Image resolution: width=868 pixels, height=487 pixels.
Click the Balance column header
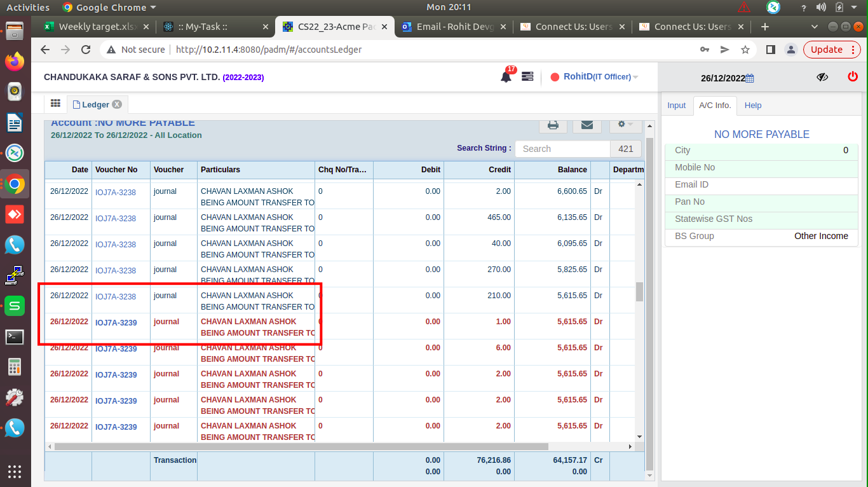[x=552, y=170]
